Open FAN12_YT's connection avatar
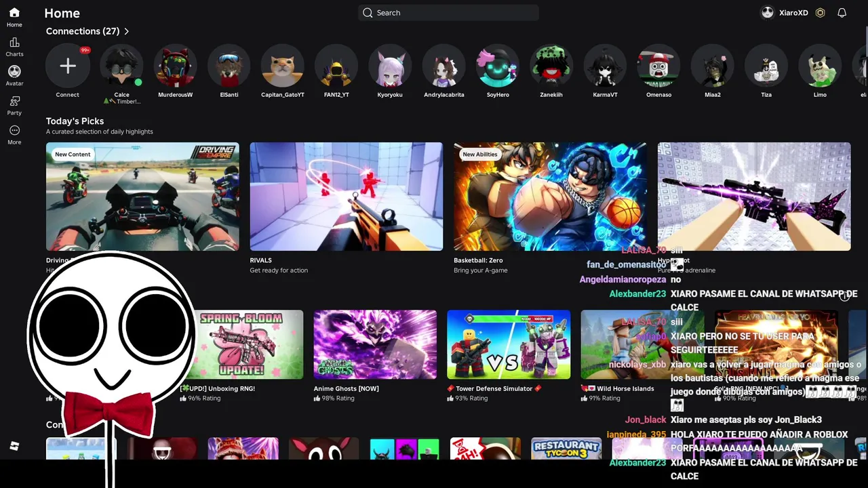 point(336,66)
